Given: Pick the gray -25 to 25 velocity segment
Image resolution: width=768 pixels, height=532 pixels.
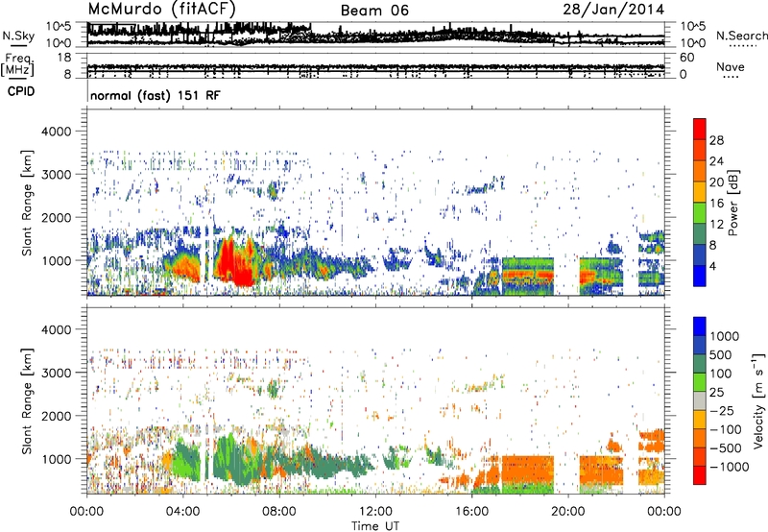Looking at the screenshot, I should click(700, 400).
